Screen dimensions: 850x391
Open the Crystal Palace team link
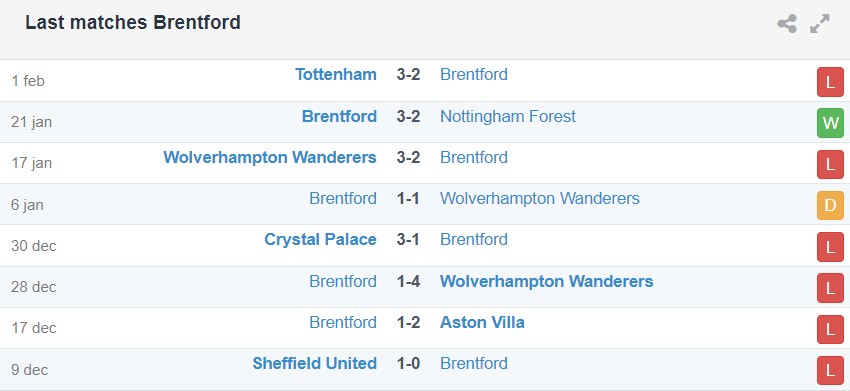[320, 240]
